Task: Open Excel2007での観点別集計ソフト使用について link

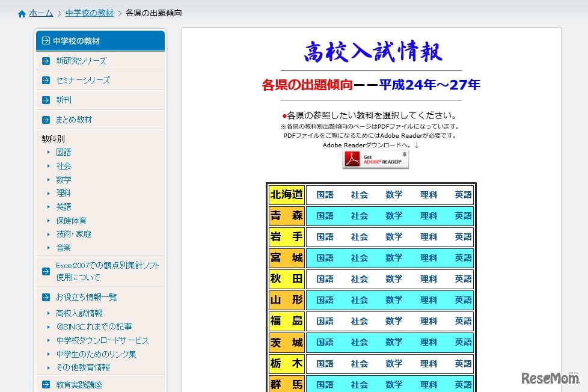Action: coord(108,271)
